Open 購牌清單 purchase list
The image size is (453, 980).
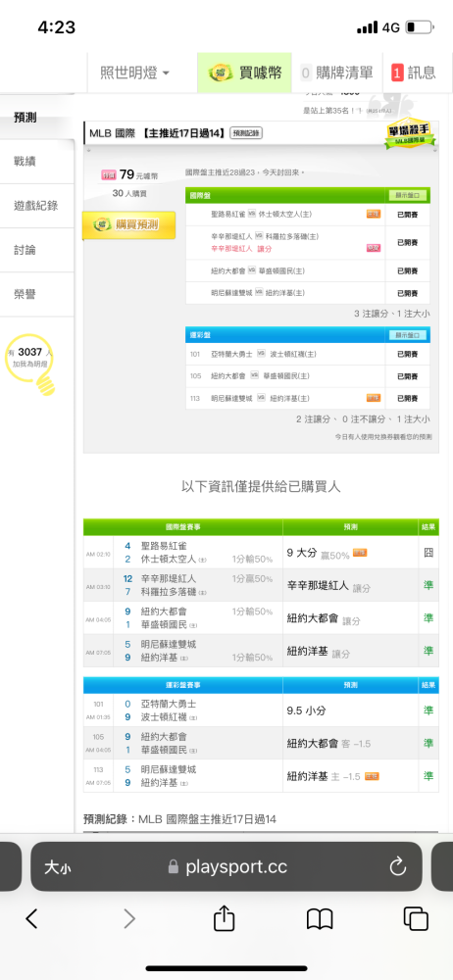337,73
